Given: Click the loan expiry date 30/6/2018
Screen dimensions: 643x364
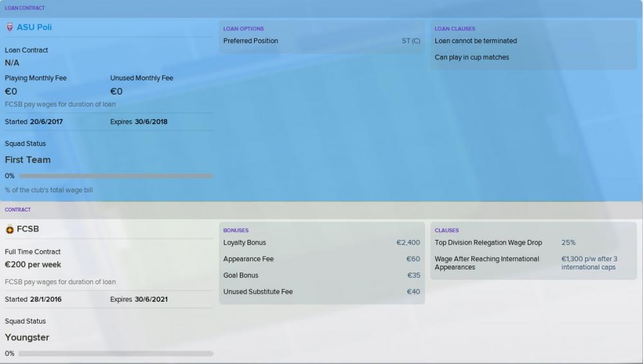Looking at the screenshot, I should point(151,122).
